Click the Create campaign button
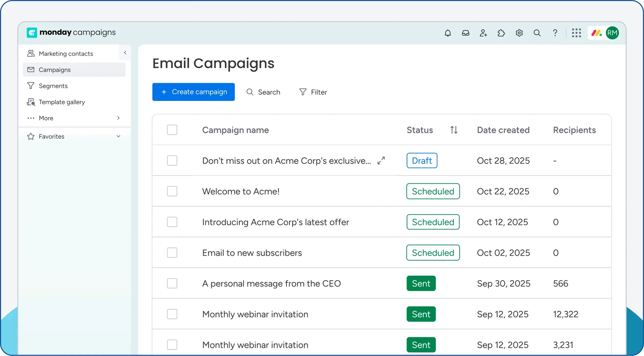 point(194,92)
